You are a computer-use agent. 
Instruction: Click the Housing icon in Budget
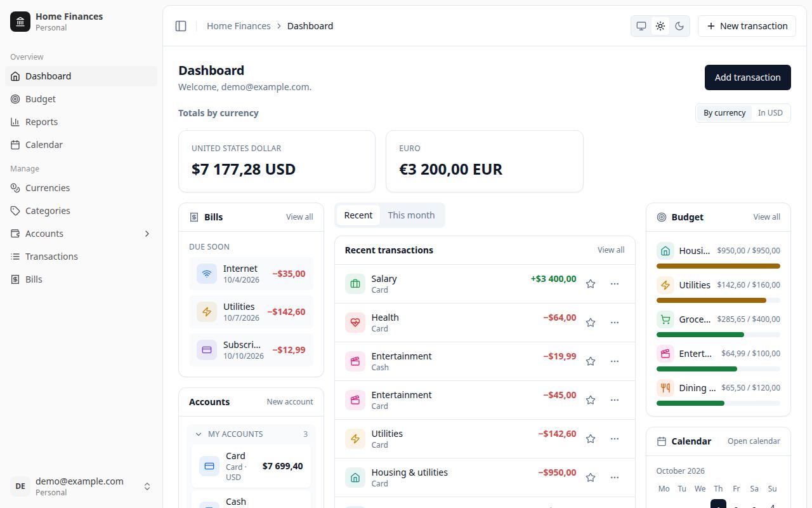click(x=665, y=251)
